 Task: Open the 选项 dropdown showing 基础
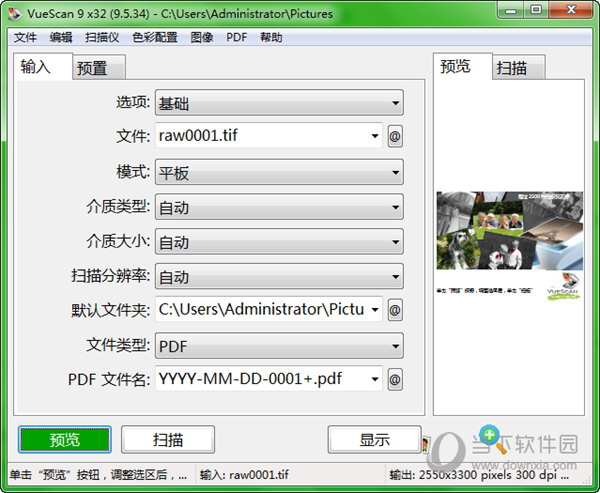click(x=279, y=103)
